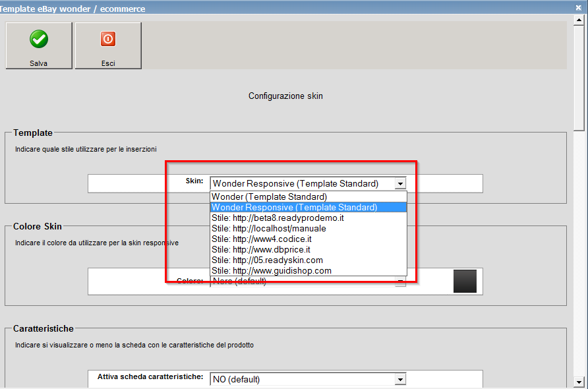Open the Skin dropdown arrow
The image size is (588, 389).
pyautogui.click(x=400, y=183)
